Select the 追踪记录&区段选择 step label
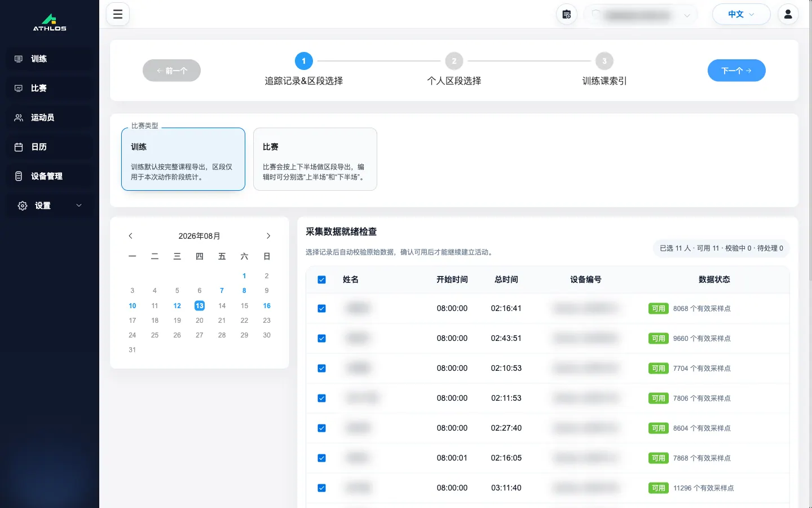Viewport: 812px width, 508px height. click(x=304, y=81)
